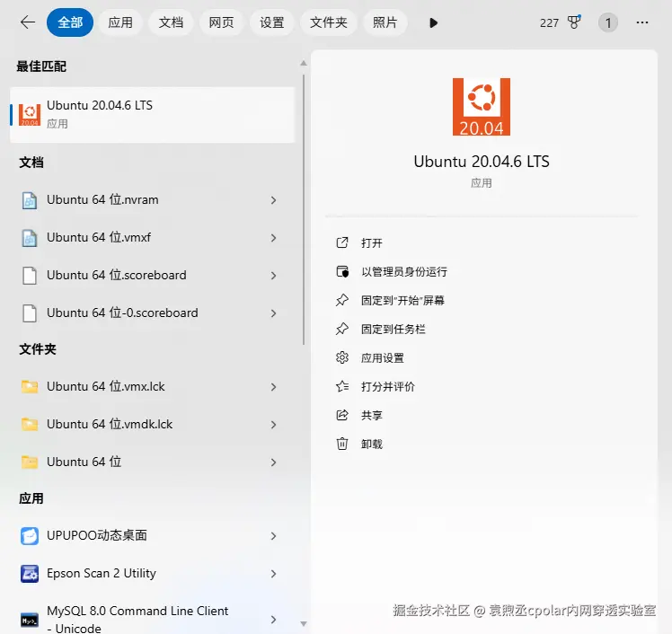Click the Ubuntu 64 位.vmxf file icon

click(x=30, y=238)
